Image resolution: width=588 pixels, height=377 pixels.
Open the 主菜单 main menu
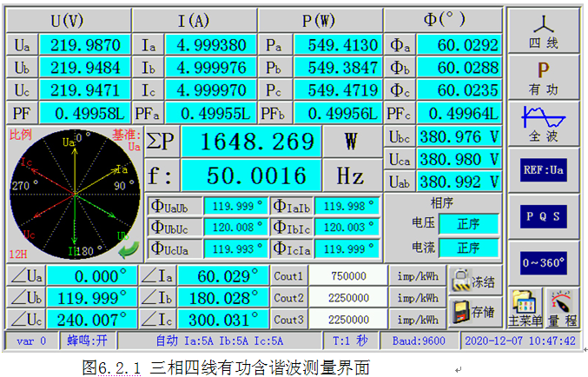point(525,308)
